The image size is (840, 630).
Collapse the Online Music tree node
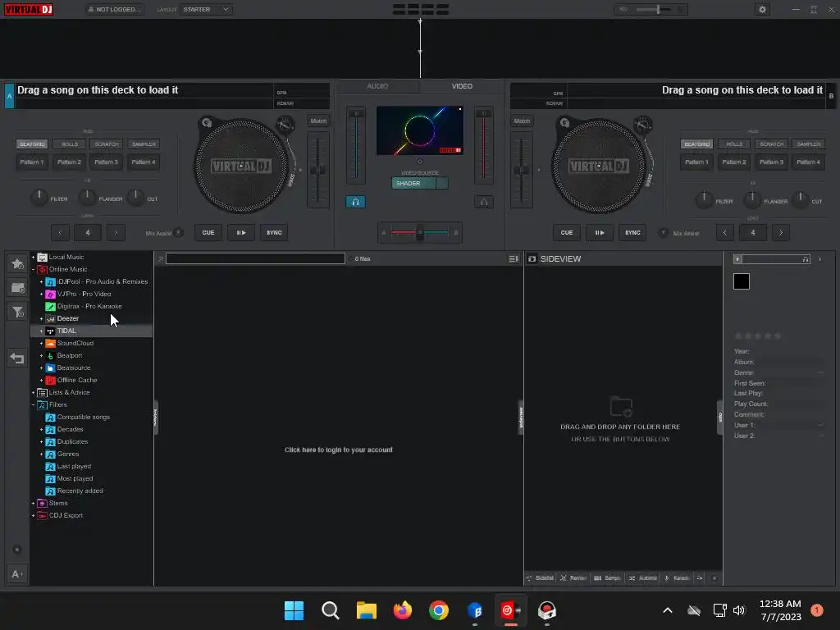click(x=33, y=269)
